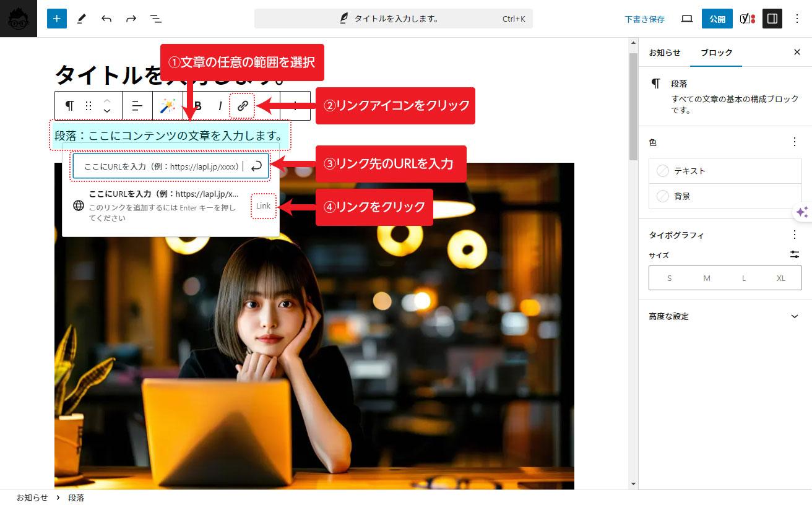Open the document overview list icon
The height and width of the screenshot is (505, 812).
click(156, 19)
